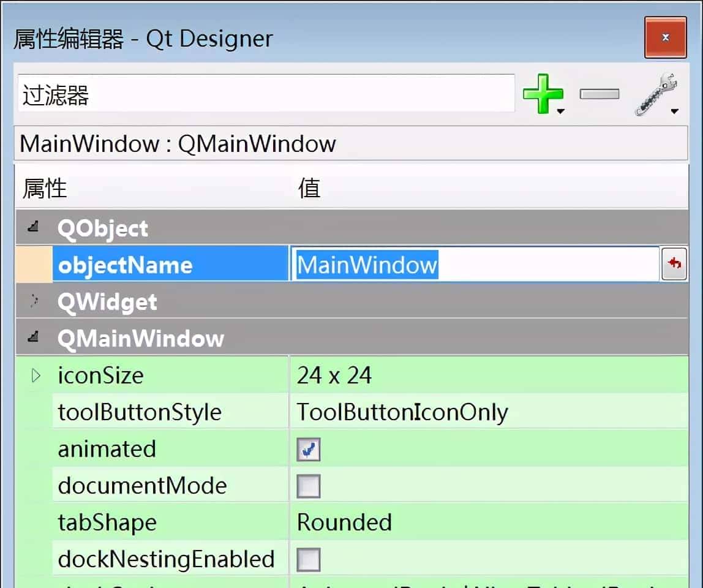Add a new dynamic property (green plus)

click(x=544, y=93)
